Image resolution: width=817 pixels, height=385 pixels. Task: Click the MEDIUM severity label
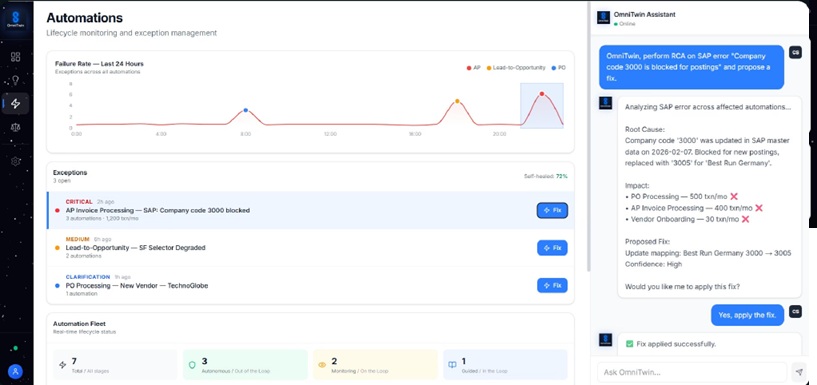coord(78,239)
